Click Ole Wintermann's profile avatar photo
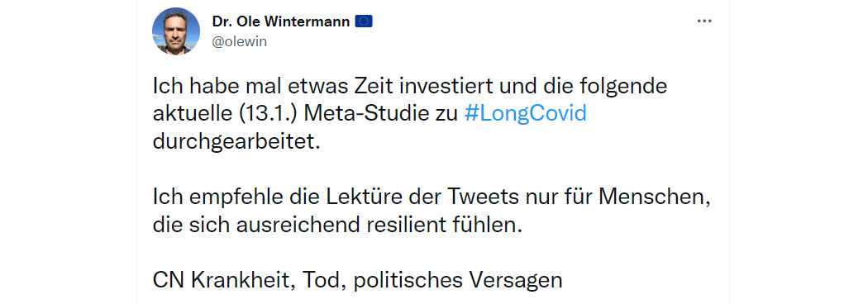Screen dimensions: 868x304 pyautogui.click(x=176, y=31)
